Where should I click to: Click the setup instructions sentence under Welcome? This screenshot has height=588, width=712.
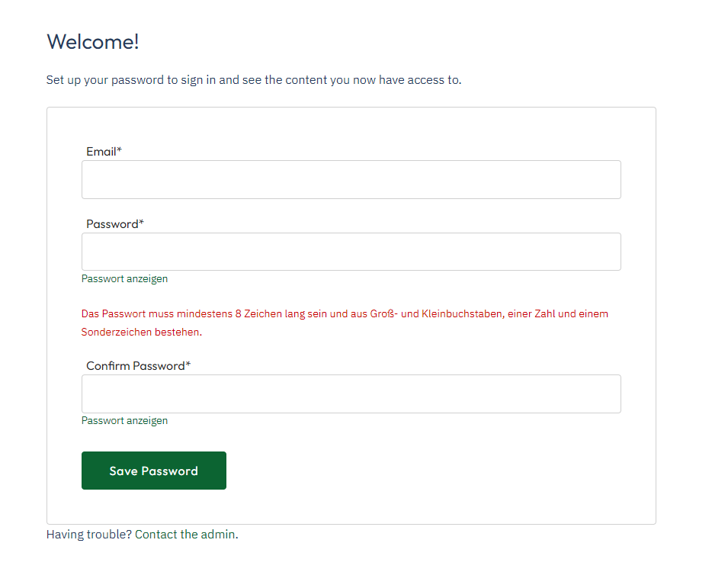(x=252, y=79)
